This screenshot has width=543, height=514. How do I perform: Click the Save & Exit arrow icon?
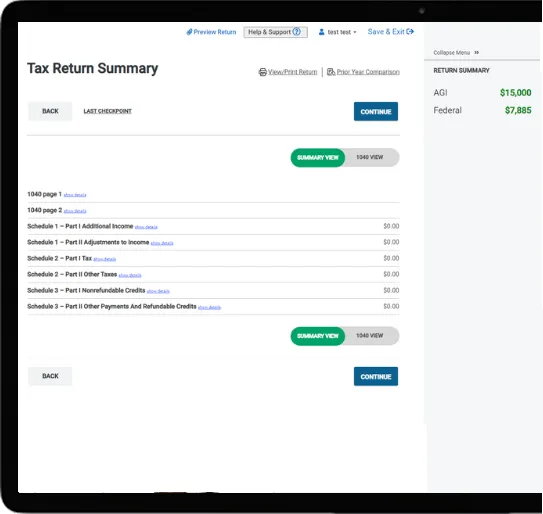[x=410, y=32]
